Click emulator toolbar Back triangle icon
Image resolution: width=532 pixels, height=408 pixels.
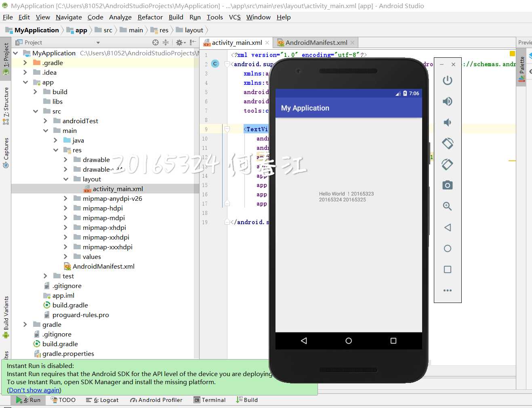447,227
